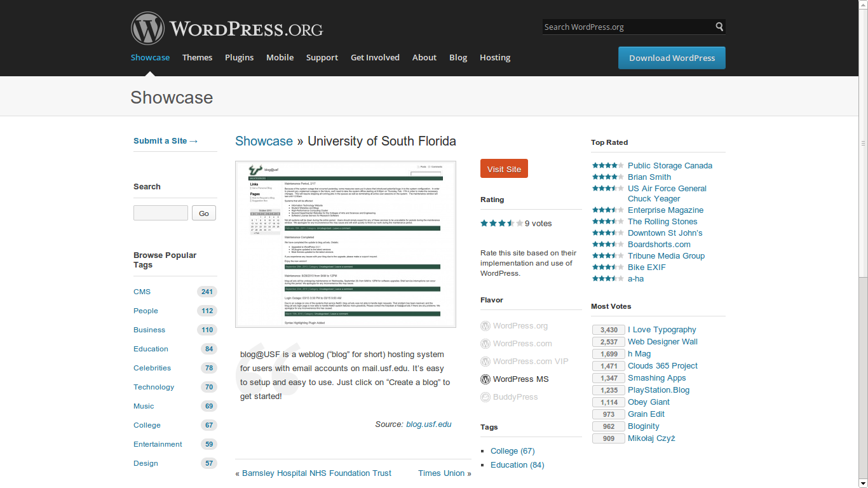Browse the Entertainment popular tag
Viewport: 868px width, 488px height.
coord(158,444)
